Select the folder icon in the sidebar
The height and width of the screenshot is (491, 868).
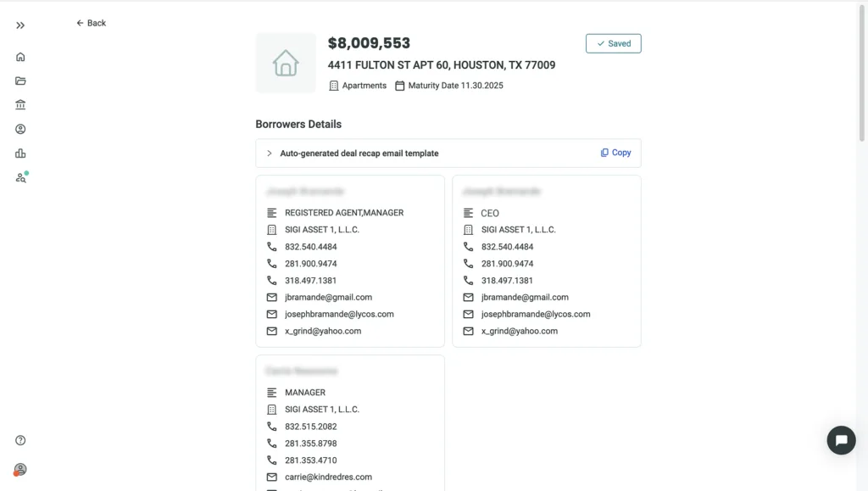(x=19, y=81)
